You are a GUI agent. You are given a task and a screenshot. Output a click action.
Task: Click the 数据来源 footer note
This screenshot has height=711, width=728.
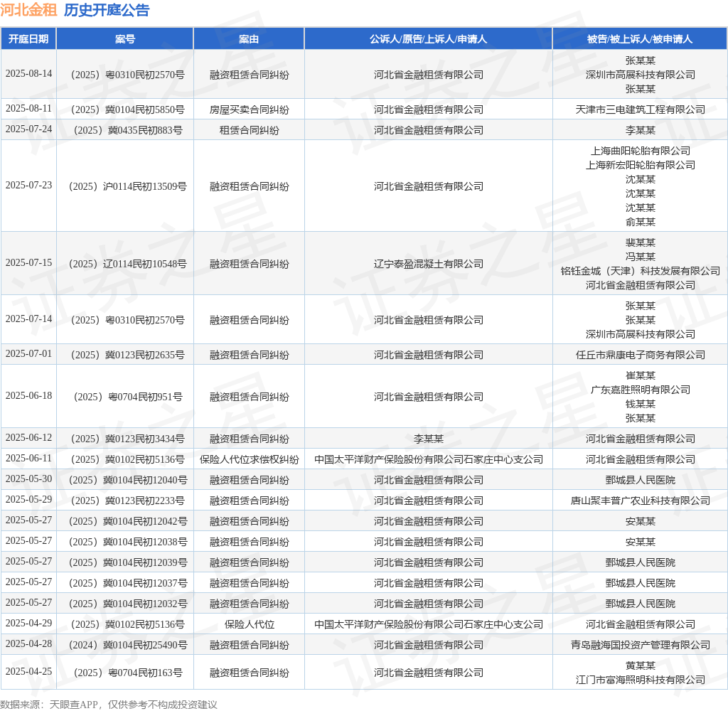(109, 704)
